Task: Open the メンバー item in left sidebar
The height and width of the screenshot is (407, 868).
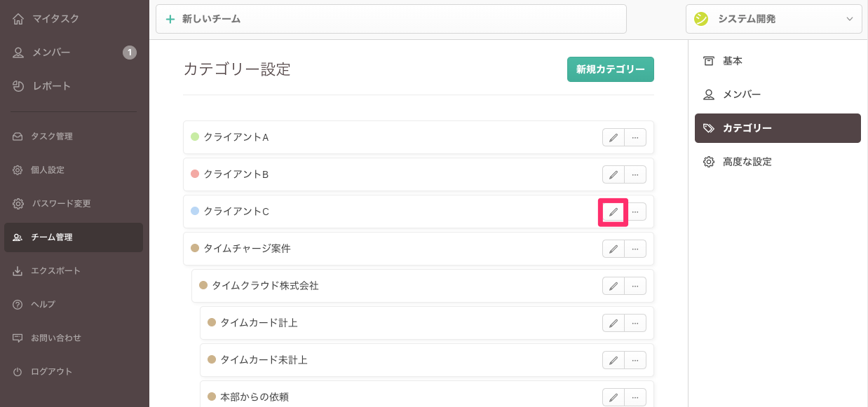Action: [x=51, y=53]
